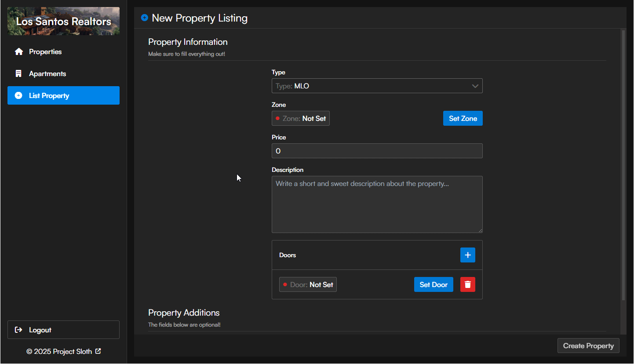Image resolution: width=634 pixels, height=364 pixels.
Task: Click the Create Property button
Action: 588,346
